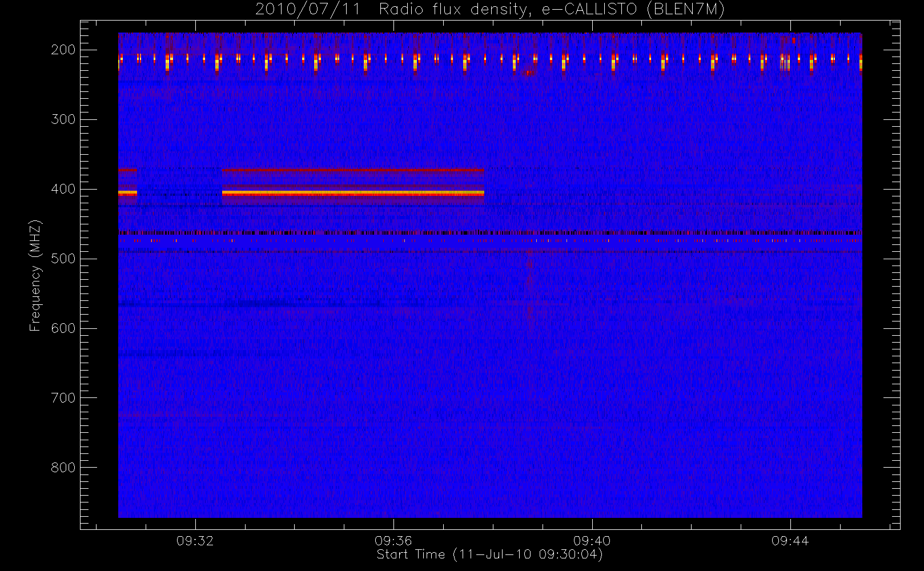Select the "Frequency (MHZ)" axis label

coord(35,275)
